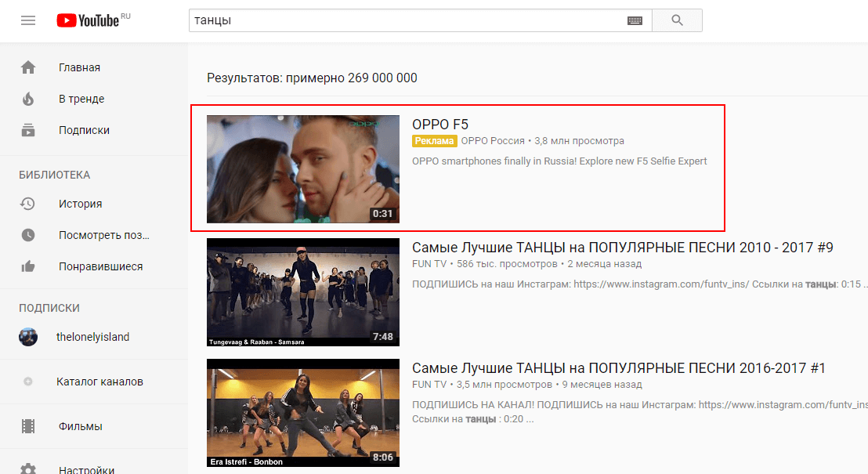Open video titled ТАНЦЫ 2010 - 2017 #9
This screenshot has width=868, height=474.
click(x=622, y=248)
